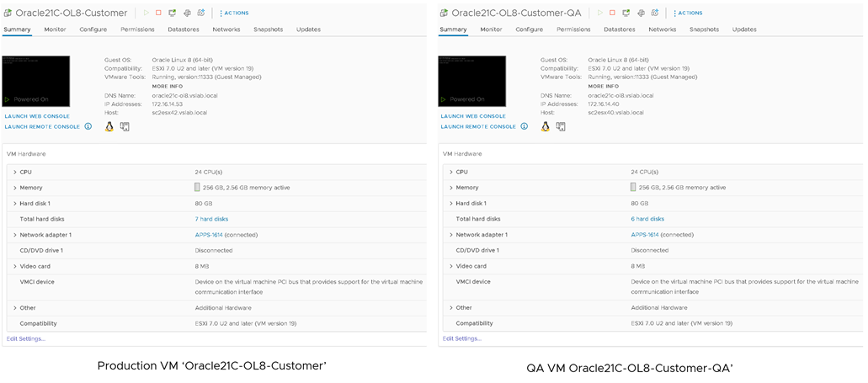868x383 pixels.
Task: Switch to Snapshots tab of production VM
Action: 268,29
